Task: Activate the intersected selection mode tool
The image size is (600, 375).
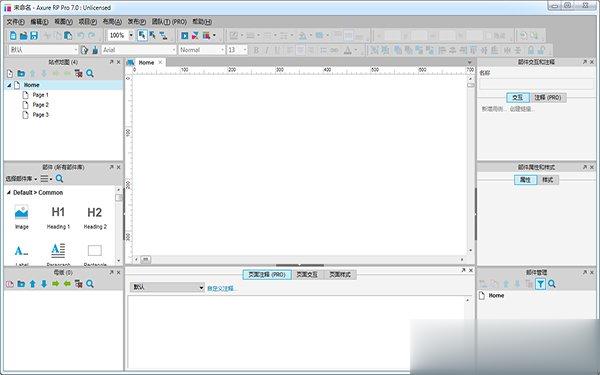Action: (142, 36)
